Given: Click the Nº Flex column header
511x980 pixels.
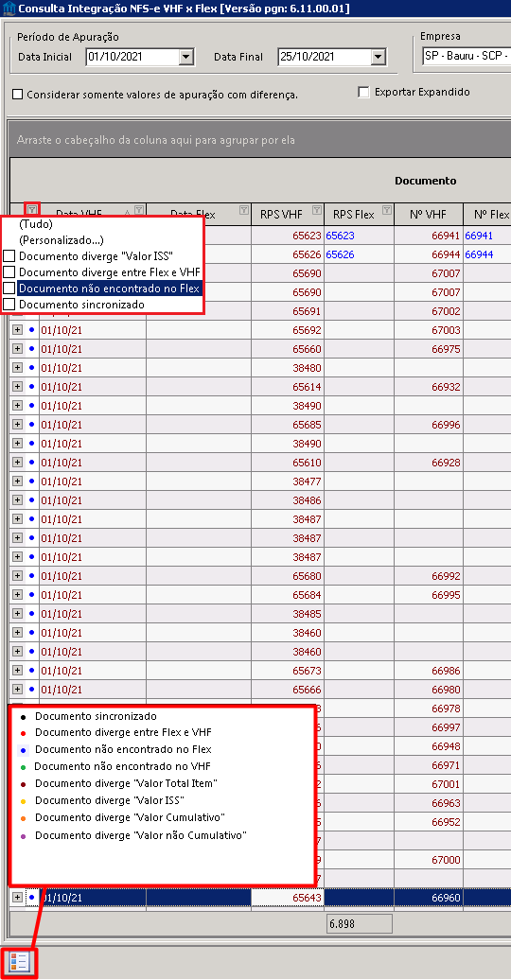Looking at the screenshot, I should click(x=487, y=214).
